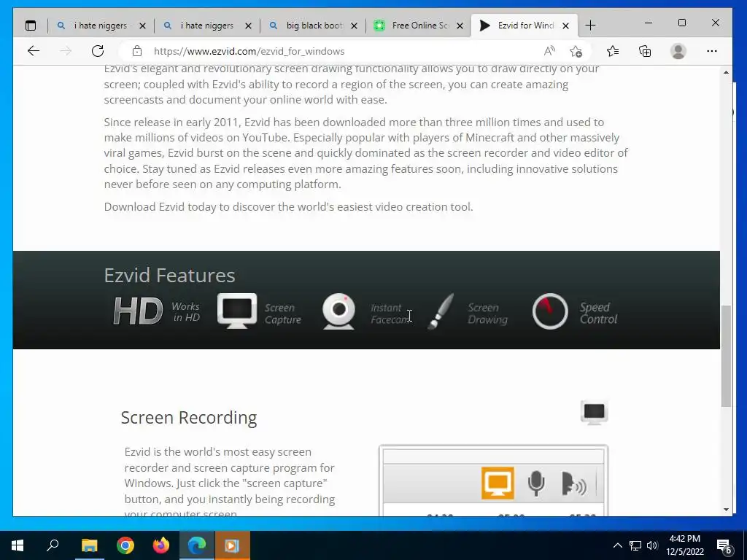Go back to the previous page

[x=34, y=51]
